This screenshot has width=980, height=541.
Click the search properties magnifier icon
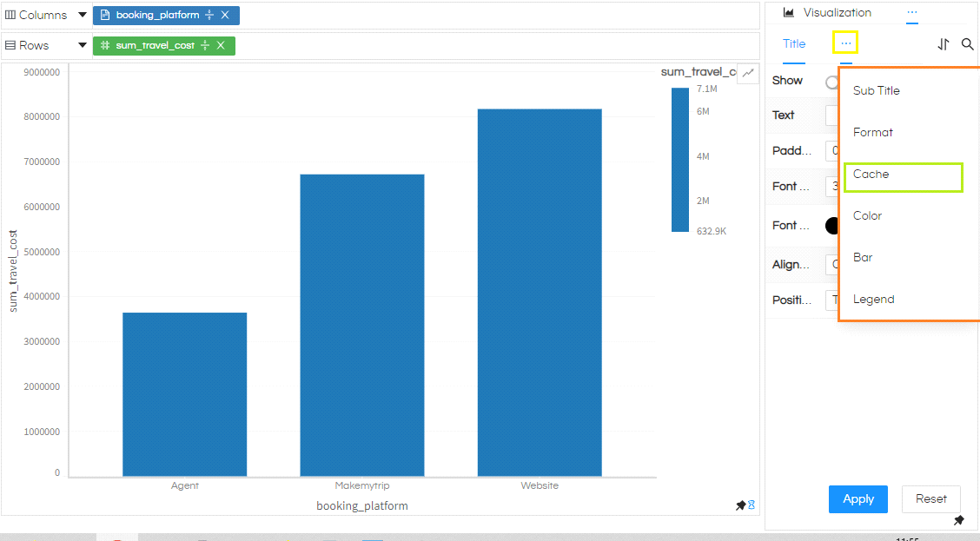(x=968, y=44)
